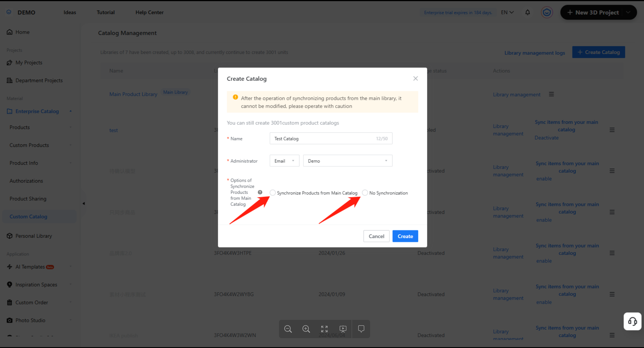Open the Demo administrator dropdown
The width and height of the screenshot is (644, 348).
point(347,161)
